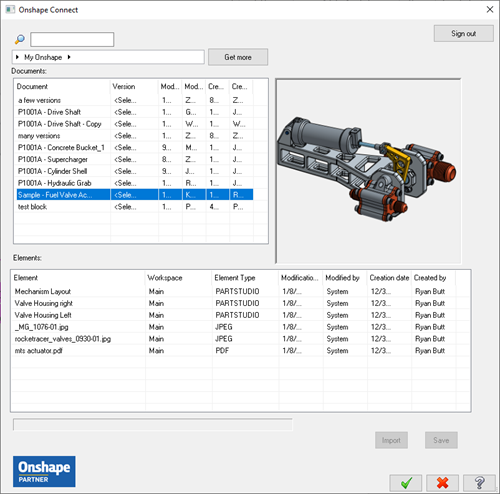Open help with the question mark button
Screen dimensions: 500x494
(x=479, y=483)
